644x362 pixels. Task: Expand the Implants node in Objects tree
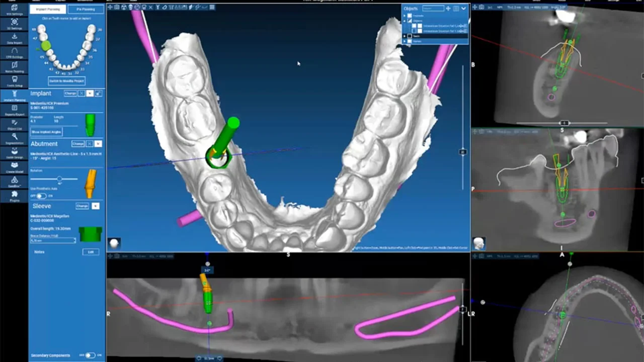click(405, 16)
